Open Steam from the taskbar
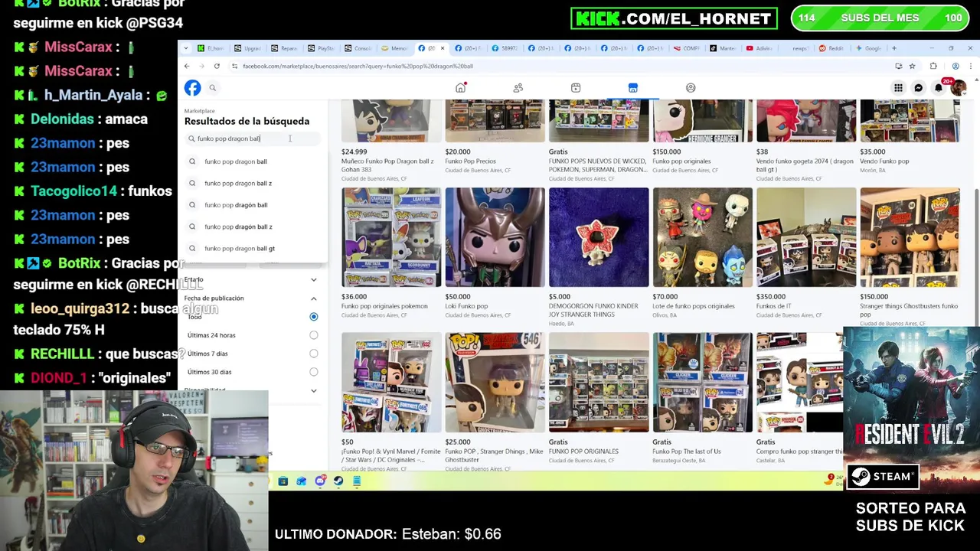 338,481
